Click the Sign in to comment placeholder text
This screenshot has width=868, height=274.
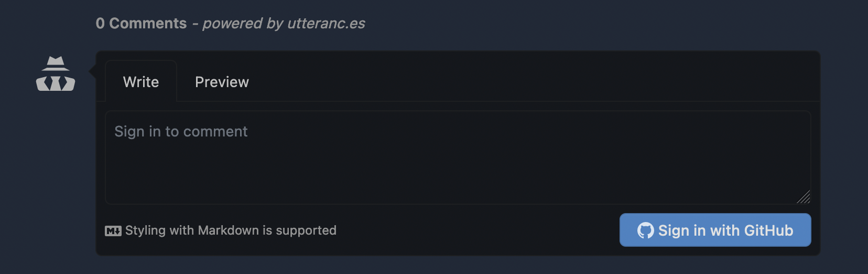181,131
